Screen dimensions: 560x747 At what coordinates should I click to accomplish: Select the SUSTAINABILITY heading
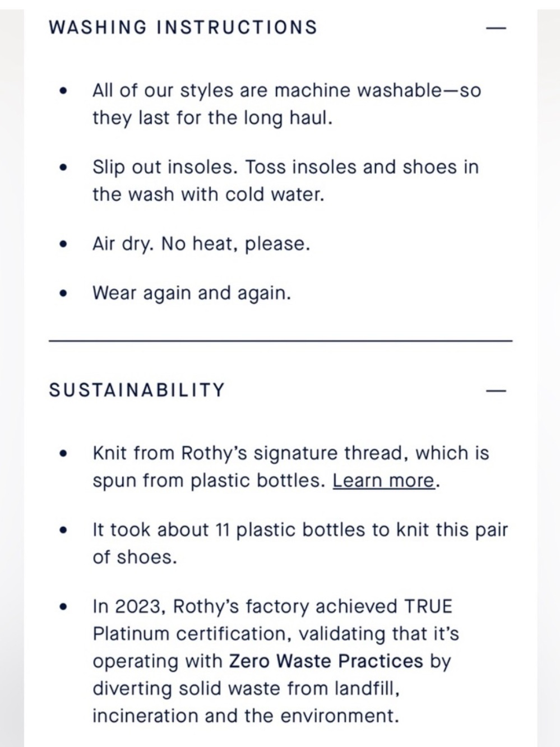click(137, 390)
